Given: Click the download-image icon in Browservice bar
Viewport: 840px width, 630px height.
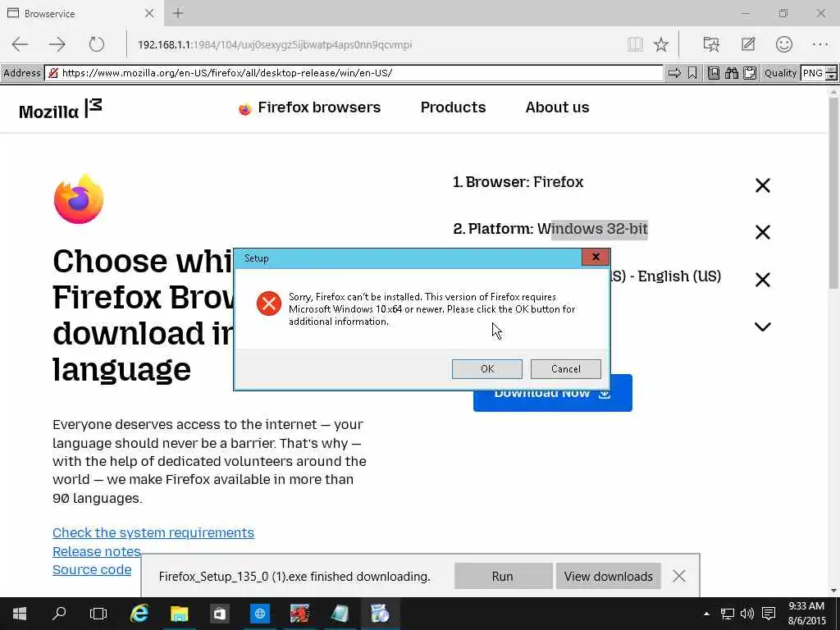Looking at the screenshot, I should (x=714, y=73).
